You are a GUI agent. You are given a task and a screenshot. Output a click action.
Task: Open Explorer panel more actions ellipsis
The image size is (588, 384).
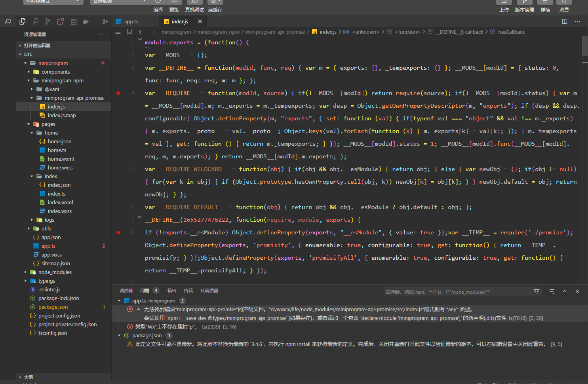click(x=101, y=34)
